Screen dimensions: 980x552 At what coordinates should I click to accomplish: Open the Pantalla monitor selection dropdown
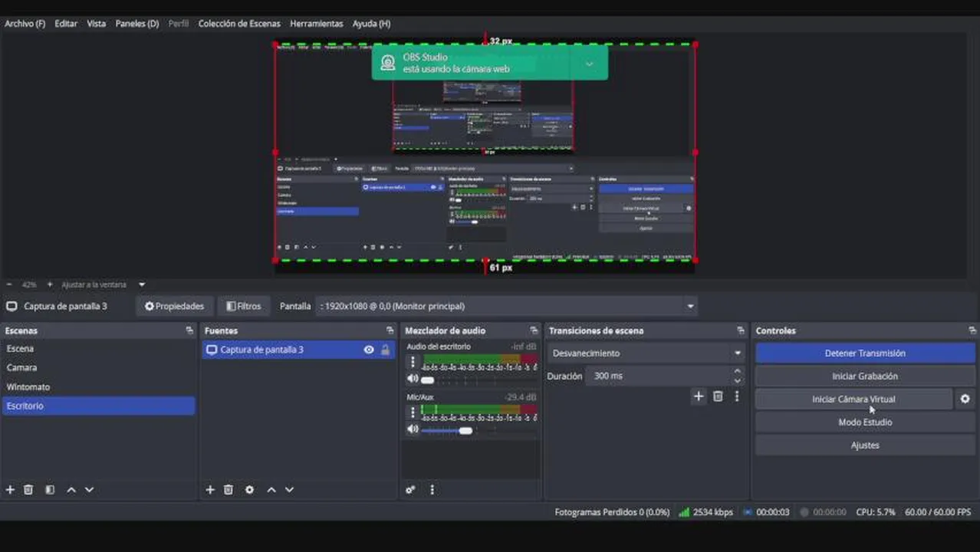[x=507, y=306]
